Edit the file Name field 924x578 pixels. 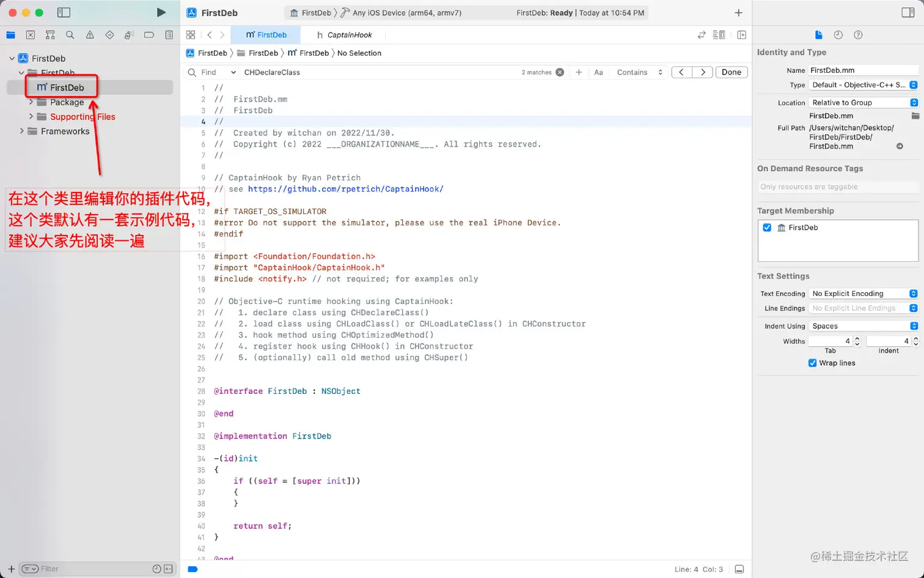pos(863,70)
